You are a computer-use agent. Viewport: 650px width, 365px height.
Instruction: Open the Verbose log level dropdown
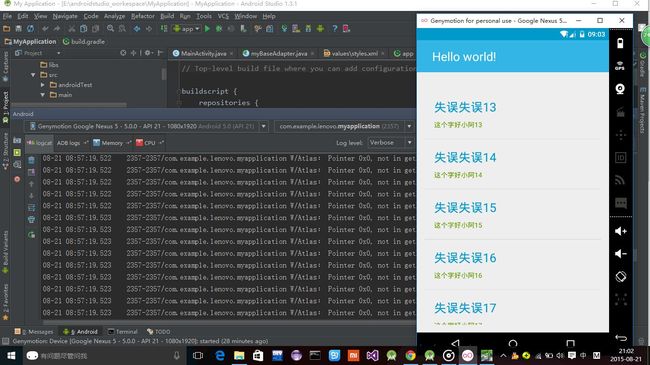tap(390, 143)
